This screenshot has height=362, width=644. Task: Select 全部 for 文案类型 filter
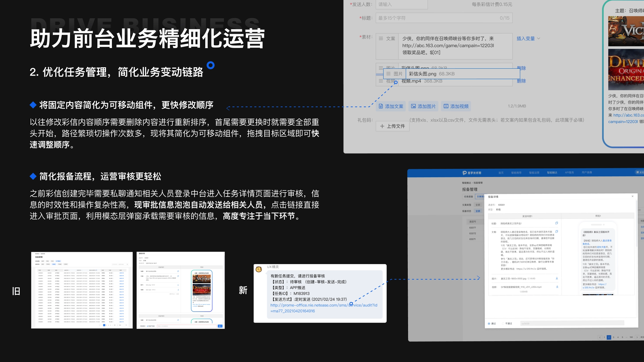(x=478, y=205)
